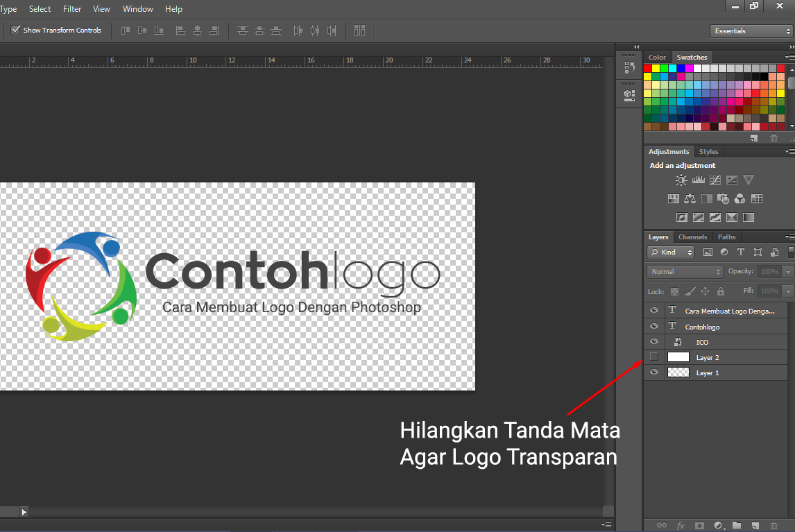
Task: Add a Brightness/Contrast adjustment
Action: (x=681, y=180)
